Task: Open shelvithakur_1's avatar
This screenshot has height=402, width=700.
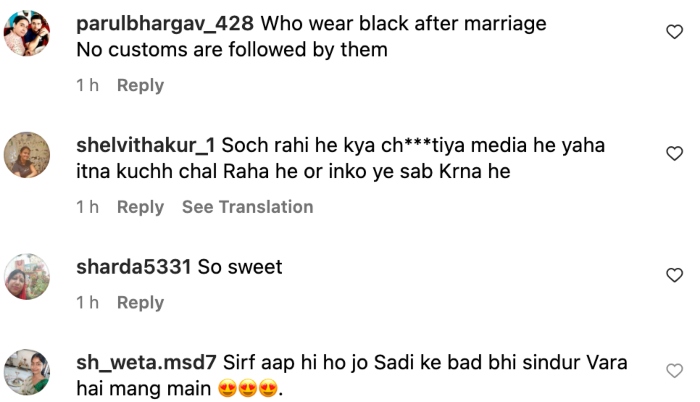Action: (27, 155)
